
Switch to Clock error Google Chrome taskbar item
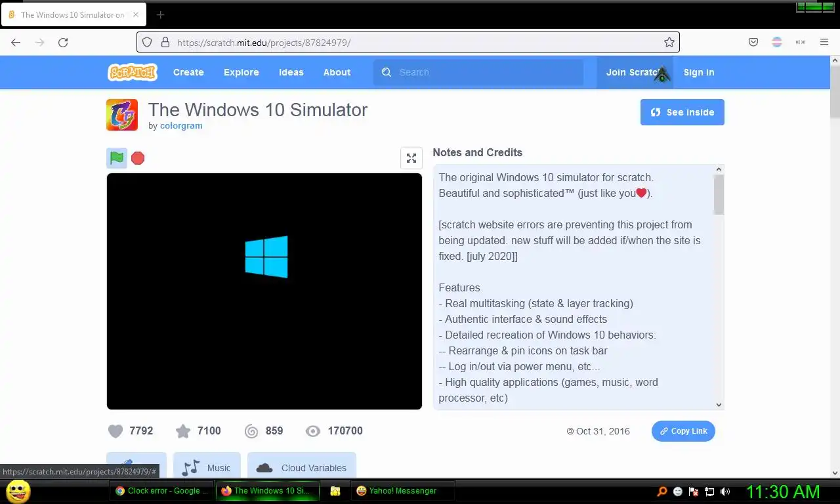click(162, 491)
